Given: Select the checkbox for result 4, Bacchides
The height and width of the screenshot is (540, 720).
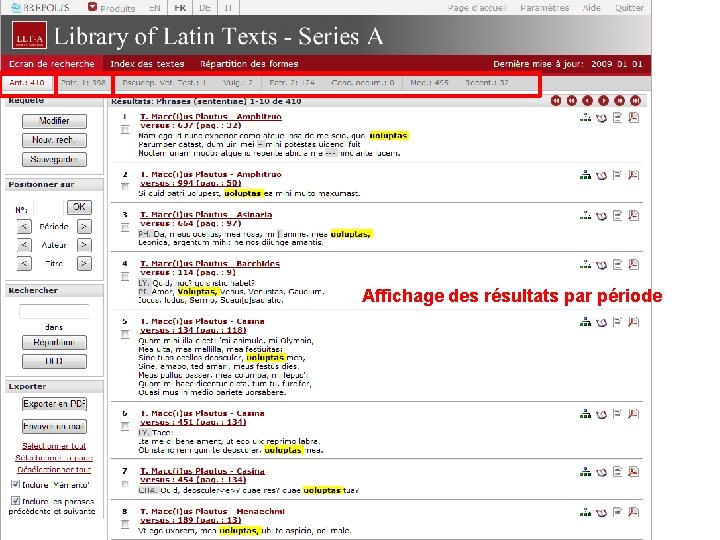Looking at the screenshot, I should click(x=125, y=276).
